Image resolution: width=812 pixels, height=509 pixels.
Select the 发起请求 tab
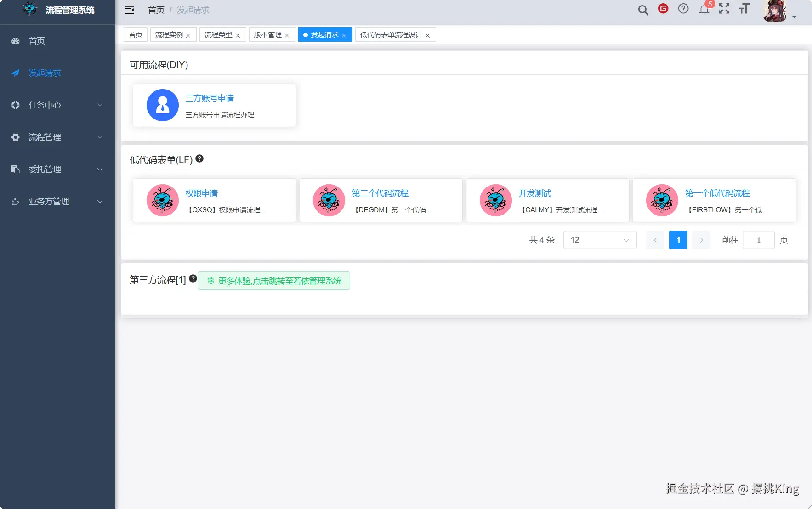click(324, 35)
